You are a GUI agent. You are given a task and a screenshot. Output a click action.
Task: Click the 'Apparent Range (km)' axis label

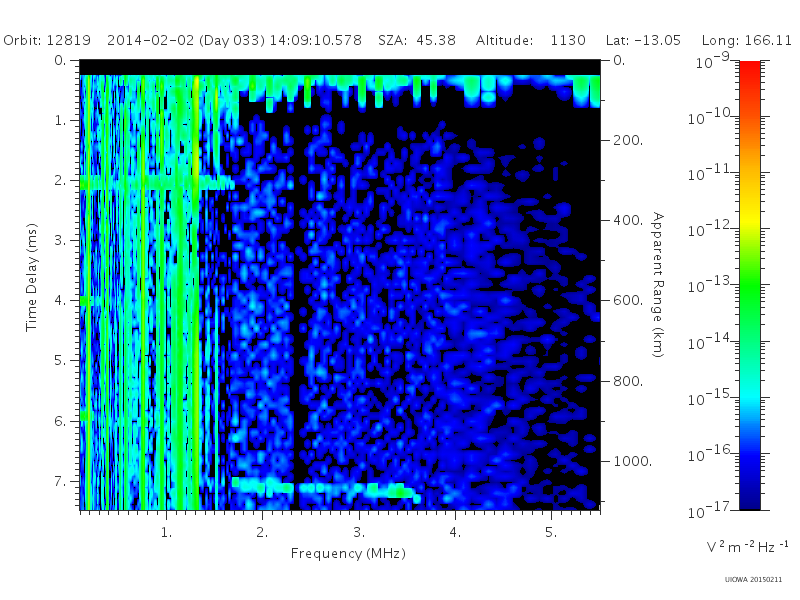point(658,285)
